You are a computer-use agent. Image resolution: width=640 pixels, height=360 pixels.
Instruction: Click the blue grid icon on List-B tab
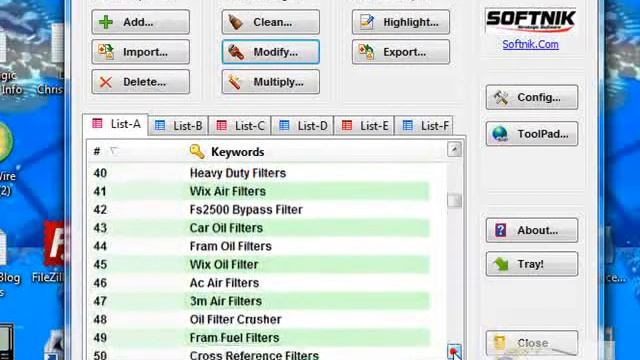(160, 125)
